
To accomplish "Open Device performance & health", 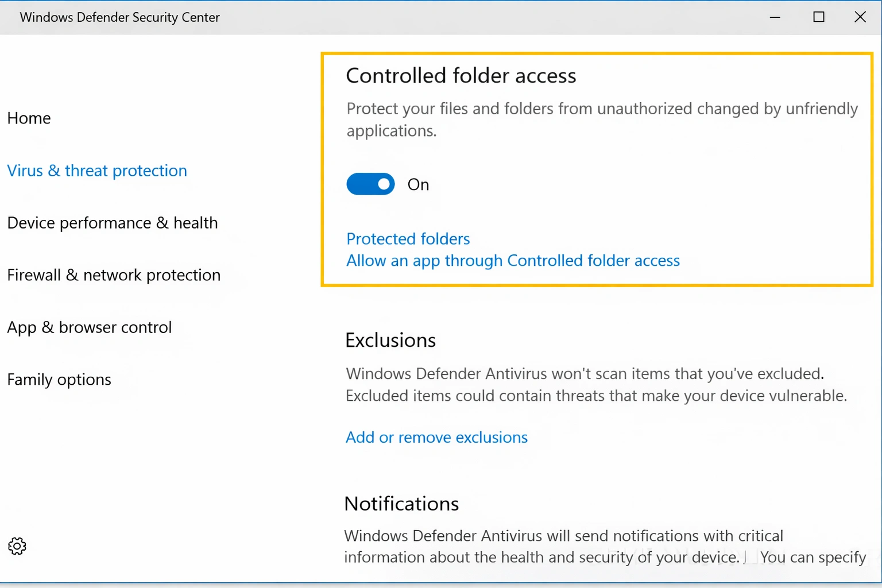I will (112, 223).
